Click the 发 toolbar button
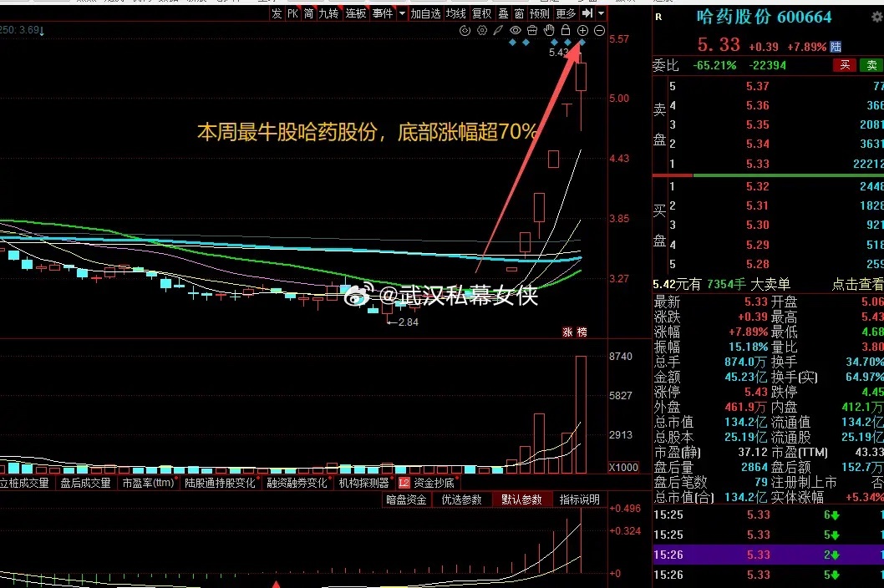This screenshot has height=588, width=884. 277,13
